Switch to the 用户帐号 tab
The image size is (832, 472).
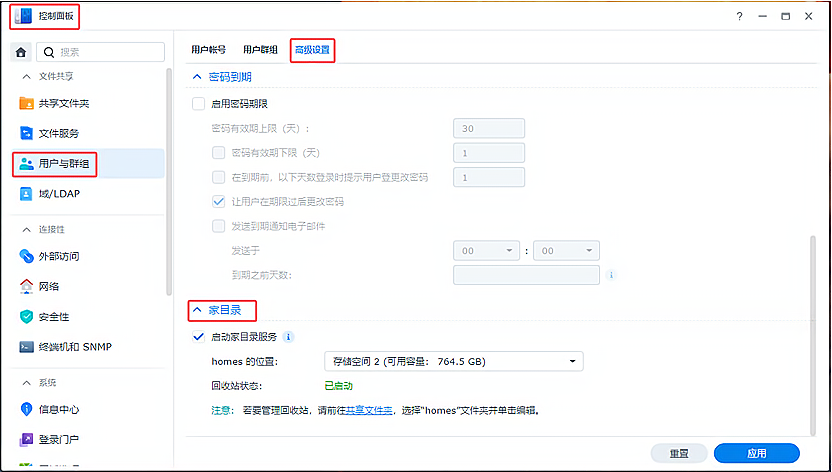point(209,49)
